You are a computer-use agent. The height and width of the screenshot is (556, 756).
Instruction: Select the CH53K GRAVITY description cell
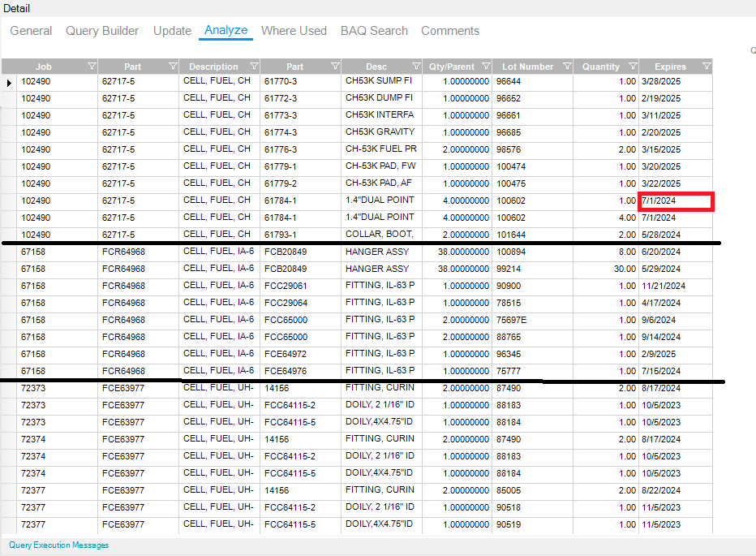[x=381, y=132]
